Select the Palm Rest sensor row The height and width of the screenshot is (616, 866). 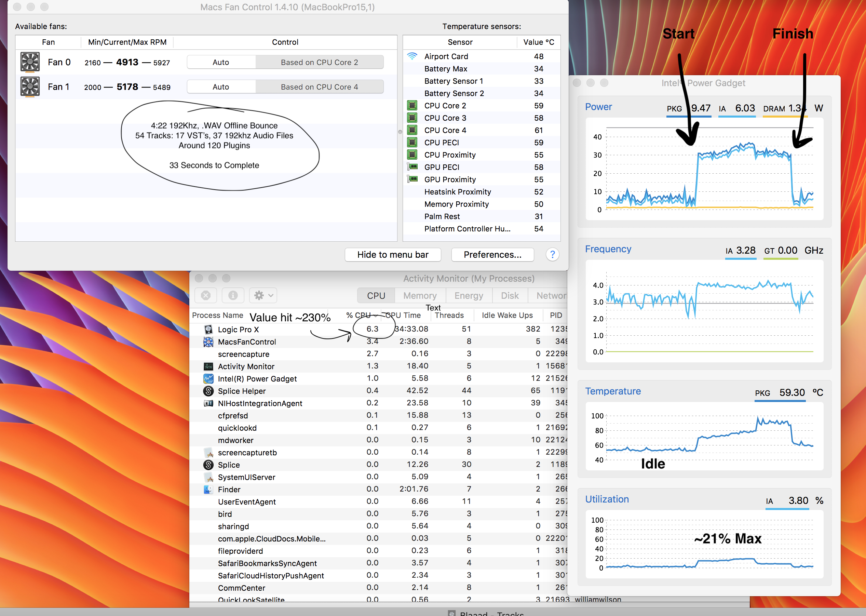point(482,217)
